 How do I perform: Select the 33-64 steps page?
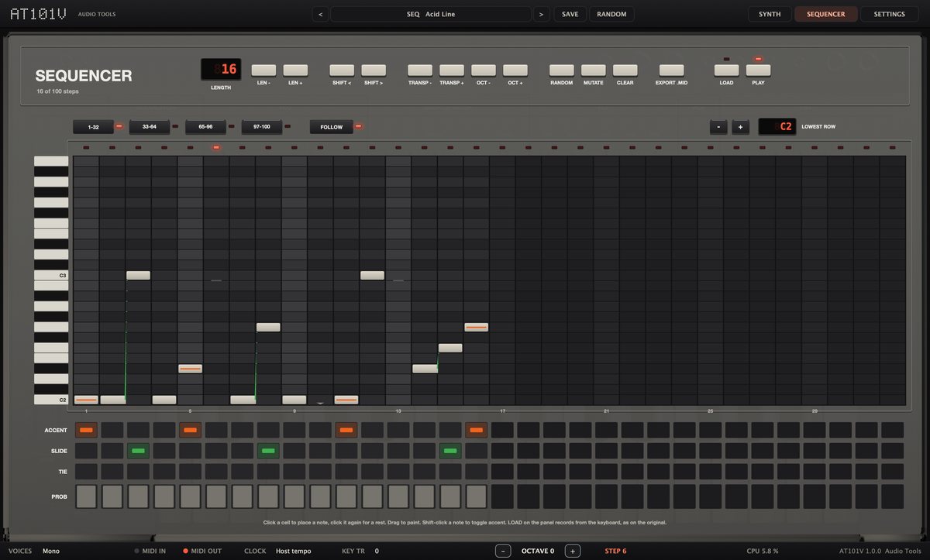pyautogui.click(x=150, y=126)
